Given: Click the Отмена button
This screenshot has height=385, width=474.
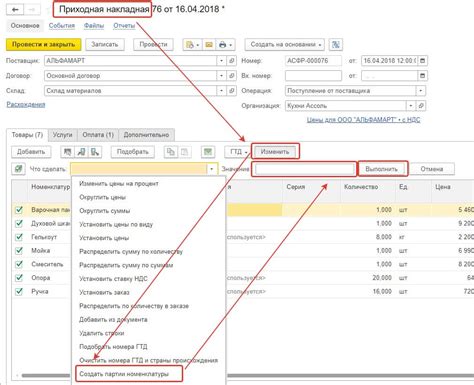Looking at the screenshot, I should click(x=432, y=169).
